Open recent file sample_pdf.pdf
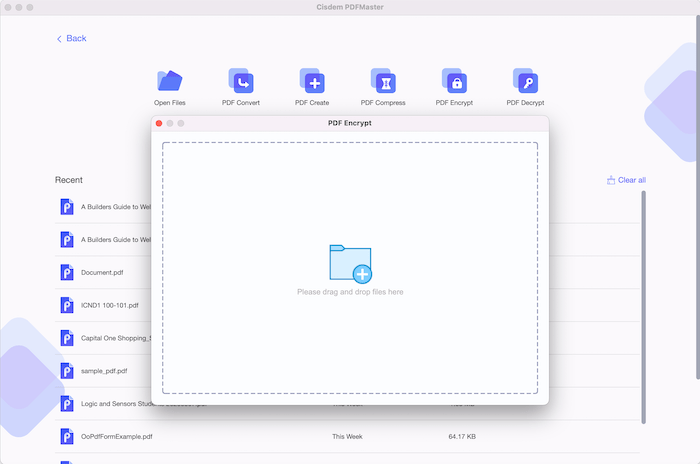 pyautogui.click(x=104, y=371)
